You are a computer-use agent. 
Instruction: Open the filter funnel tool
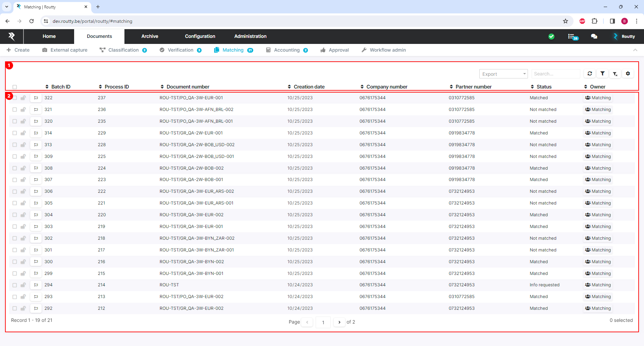(x=602, y=74)
